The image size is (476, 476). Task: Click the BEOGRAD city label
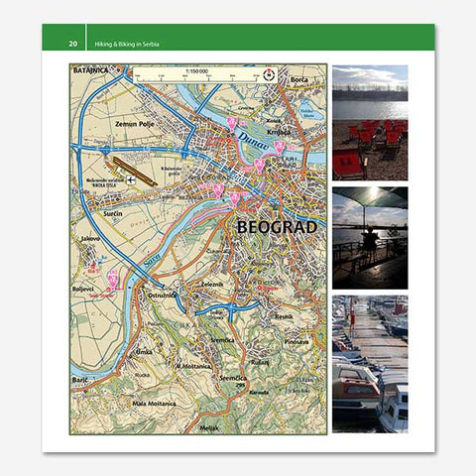(x=277, y=227)
